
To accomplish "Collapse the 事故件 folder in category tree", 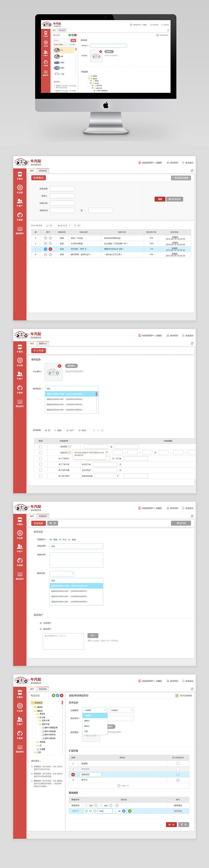I will (35, 711).
